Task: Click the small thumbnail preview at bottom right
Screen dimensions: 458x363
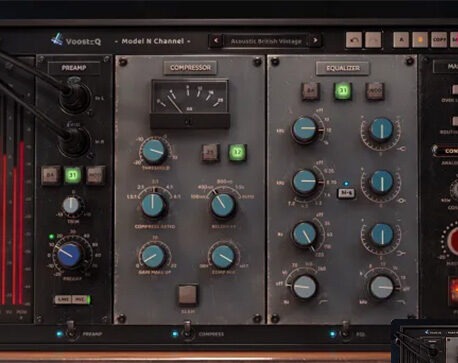Action: [x=425, y=341]
